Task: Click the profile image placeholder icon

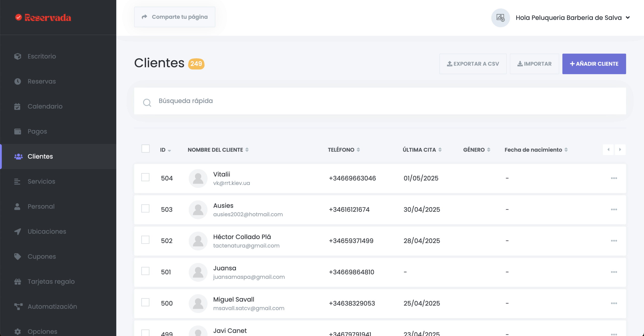Action: (x=500, y=18)
